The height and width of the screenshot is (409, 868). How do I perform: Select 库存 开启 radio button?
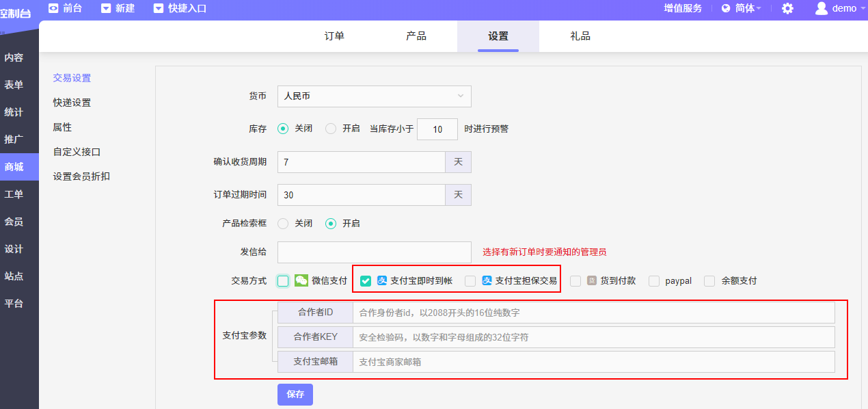pos(331,129)
